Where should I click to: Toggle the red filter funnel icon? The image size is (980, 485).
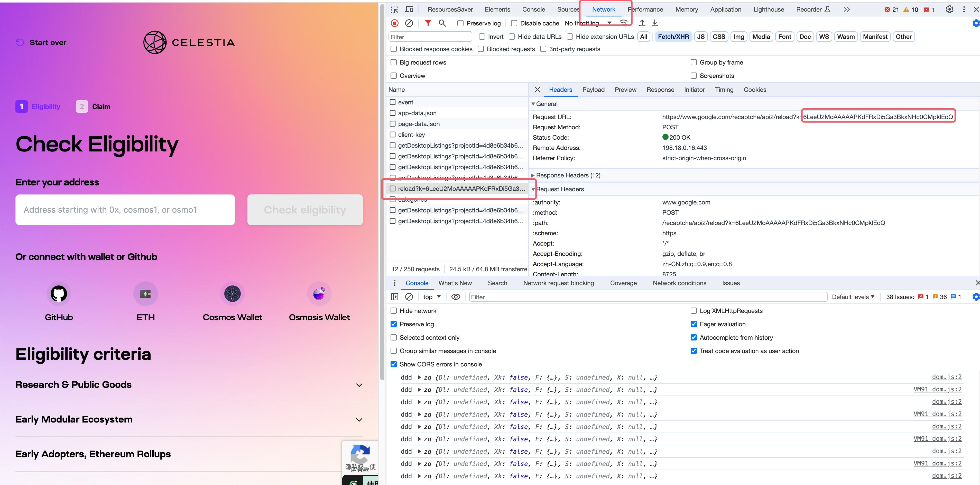pyautogui.click(x=428, y=23)
